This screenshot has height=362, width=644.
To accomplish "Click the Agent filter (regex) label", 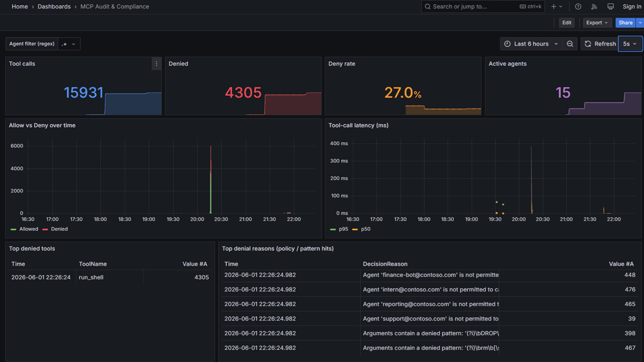I will 32,44.
